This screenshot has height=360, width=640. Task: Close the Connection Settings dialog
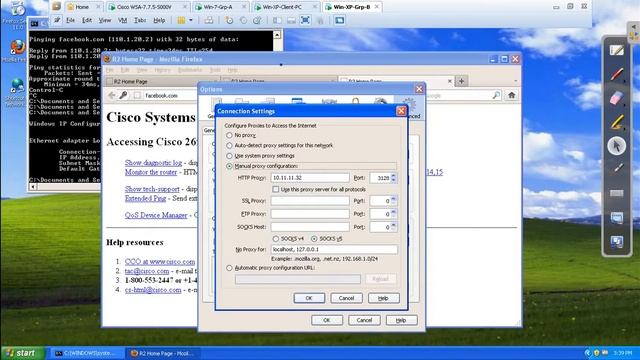[401, 111]
